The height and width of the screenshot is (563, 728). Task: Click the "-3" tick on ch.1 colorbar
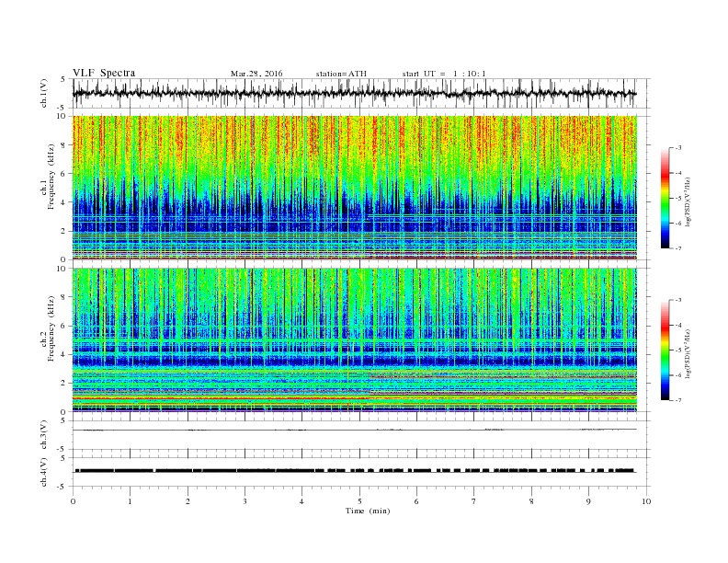[678, 148]
